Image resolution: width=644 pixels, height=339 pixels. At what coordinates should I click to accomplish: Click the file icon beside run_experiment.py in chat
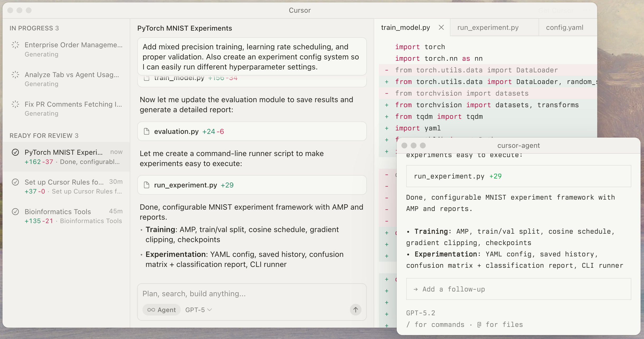146,185
